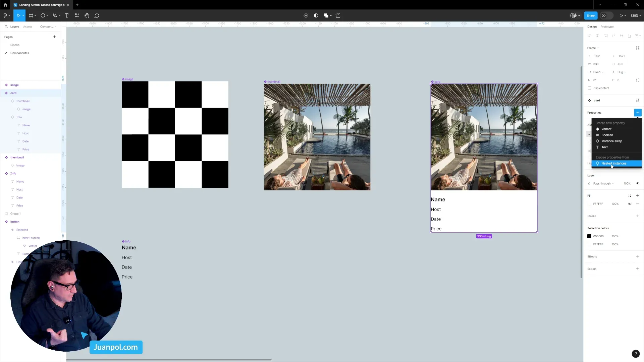This screenshot has width=644, height=362.
Task: Choose Variant property option
Action: coord(616,129)
